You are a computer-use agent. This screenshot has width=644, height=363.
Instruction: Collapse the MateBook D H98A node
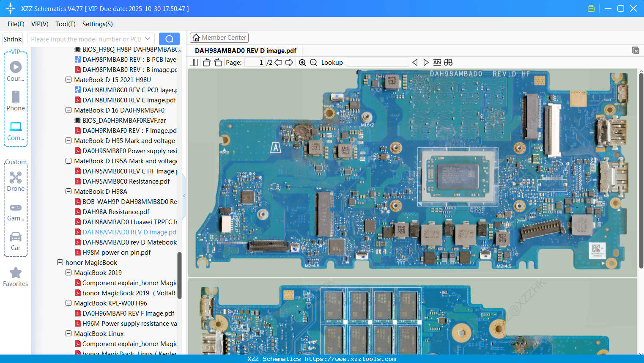[x=69, y=191]
